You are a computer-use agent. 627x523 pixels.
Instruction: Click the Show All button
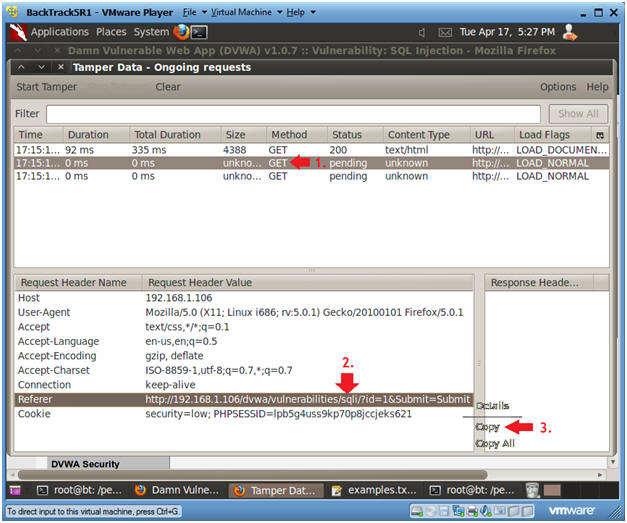578,114
